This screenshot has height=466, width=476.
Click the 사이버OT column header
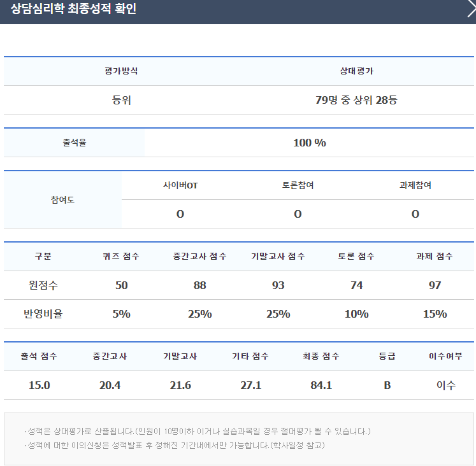tap(180, 185)
